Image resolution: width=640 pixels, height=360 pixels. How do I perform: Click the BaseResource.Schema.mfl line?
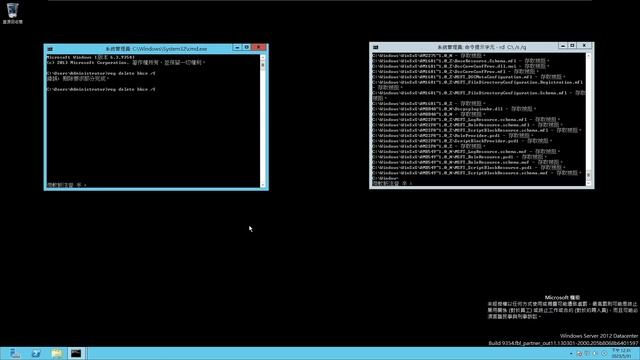461,61
